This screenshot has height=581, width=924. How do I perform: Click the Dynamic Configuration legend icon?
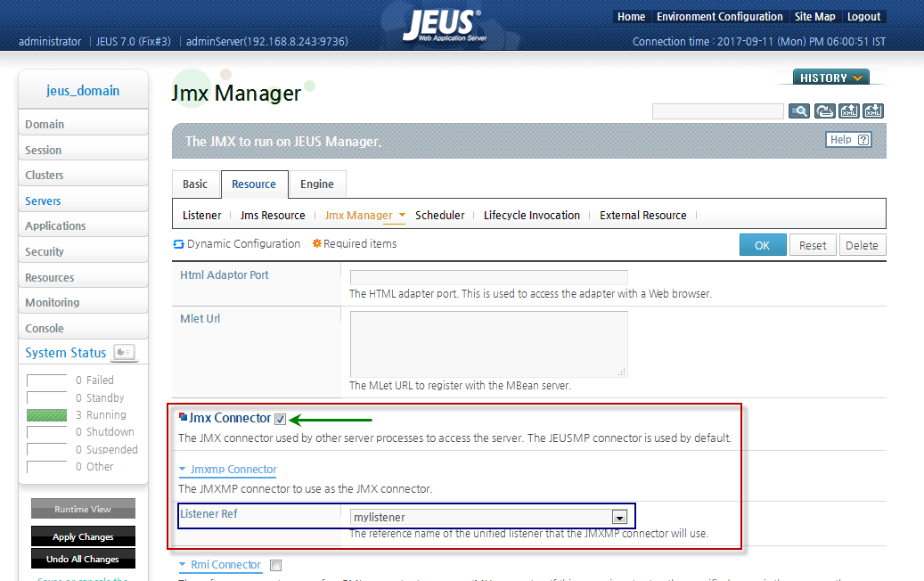(x=178, y=244)
